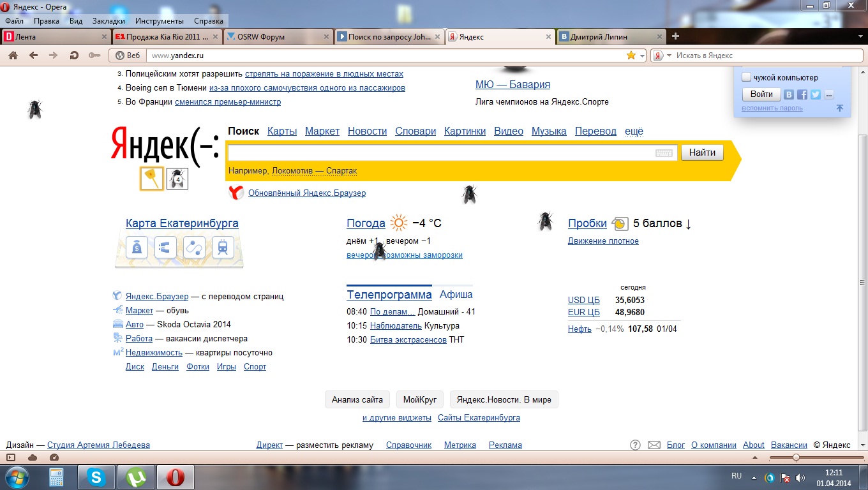Open Skype from the taskbar

click(96, 477)
